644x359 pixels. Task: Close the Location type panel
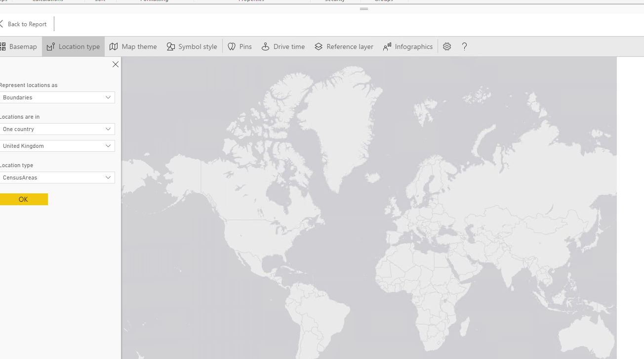[x=116, y=64]
